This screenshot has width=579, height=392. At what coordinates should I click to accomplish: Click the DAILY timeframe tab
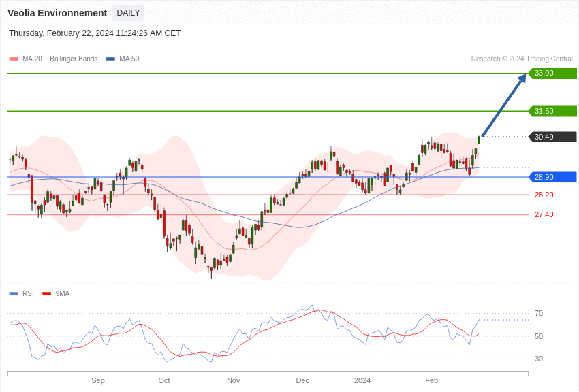tap(128, 13)
